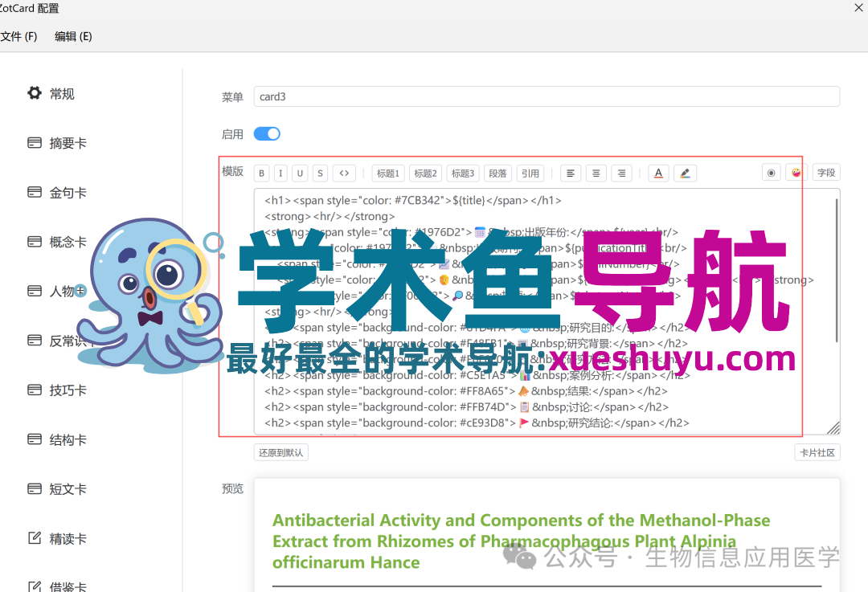Select the 结构卡 card in sidebar

click(57, 440)
